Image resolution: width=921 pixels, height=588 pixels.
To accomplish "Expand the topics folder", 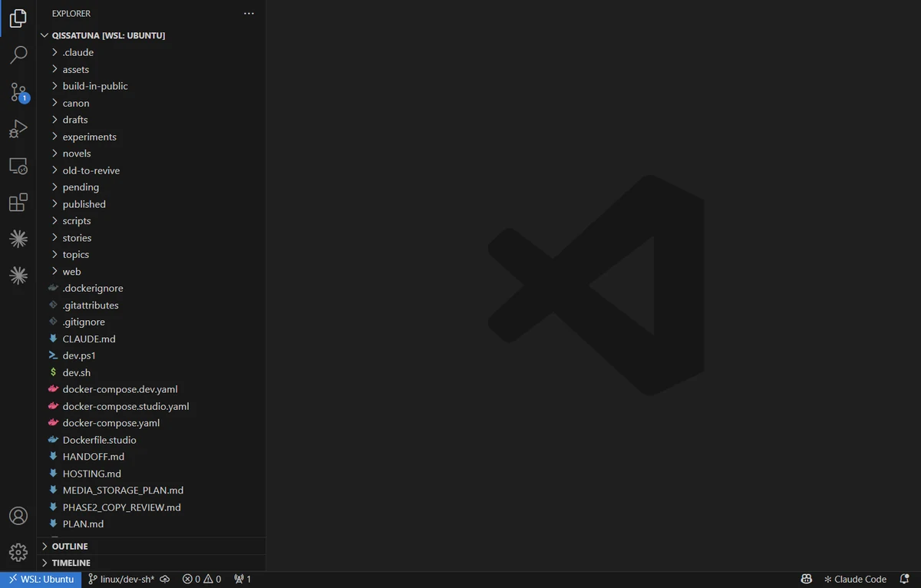I will click(x=151, y=255).
